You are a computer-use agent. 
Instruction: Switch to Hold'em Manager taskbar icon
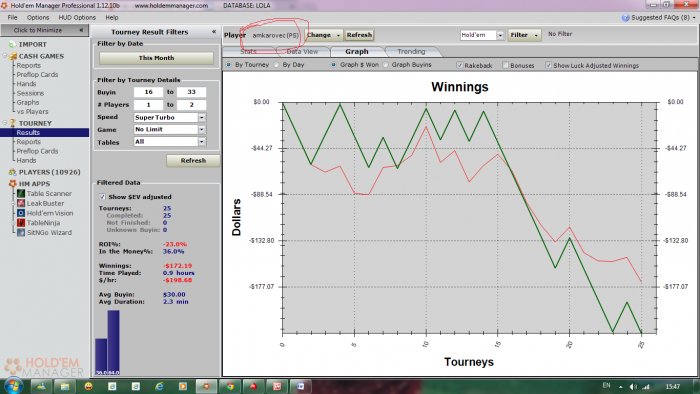click(x=206, y=386)
